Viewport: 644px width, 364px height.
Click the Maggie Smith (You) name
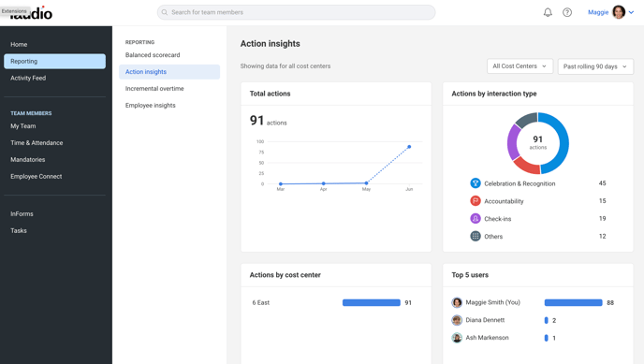(493, 302)
